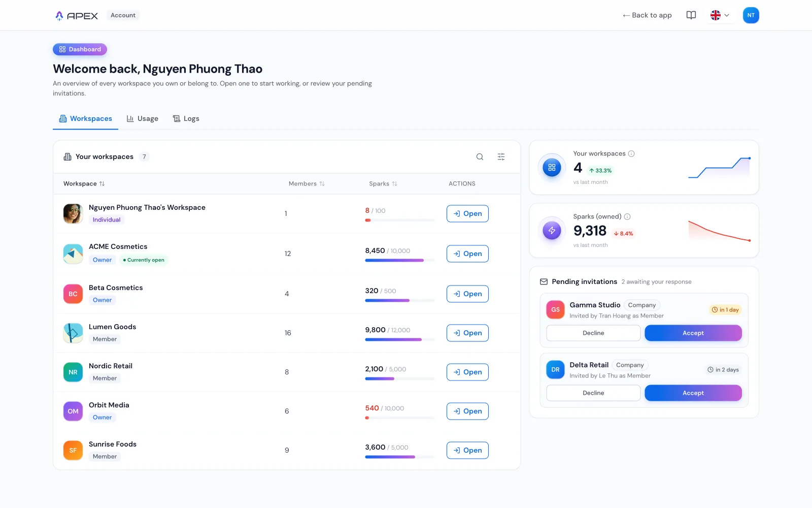
Task: Open the language flag dropdown
Action: pos(720,15)
